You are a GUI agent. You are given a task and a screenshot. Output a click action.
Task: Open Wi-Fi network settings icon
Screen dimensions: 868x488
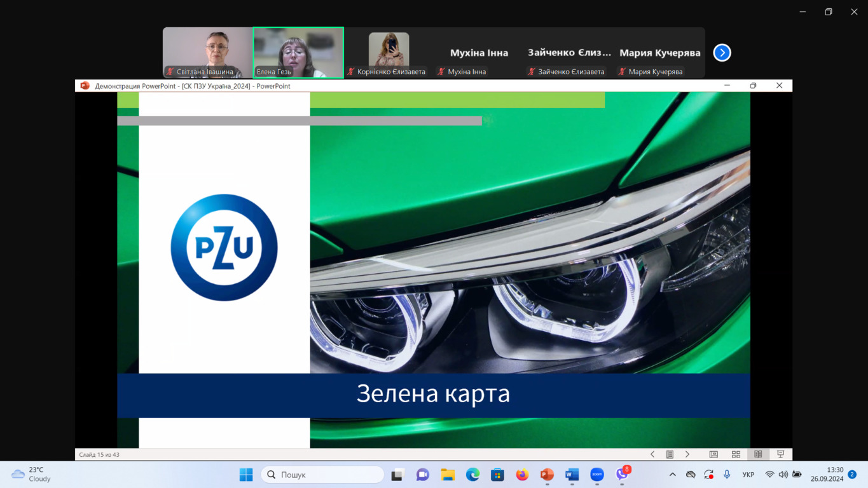tap(769, 475)
